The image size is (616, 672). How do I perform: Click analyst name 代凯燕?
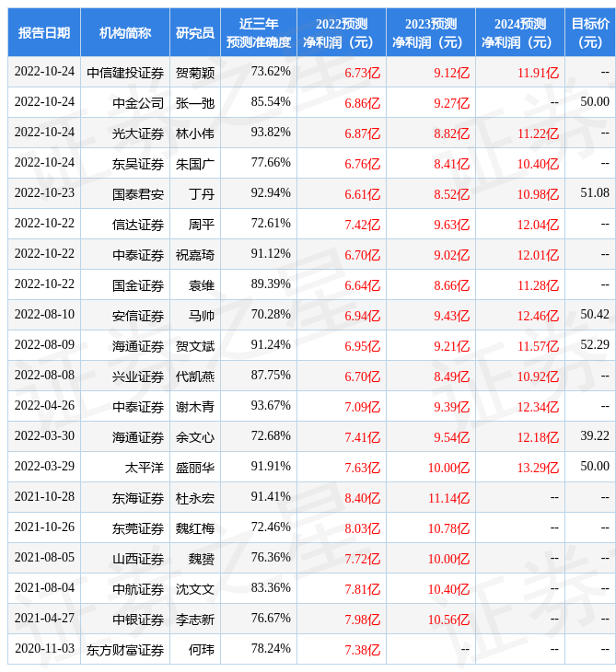[x=195, y=377]
